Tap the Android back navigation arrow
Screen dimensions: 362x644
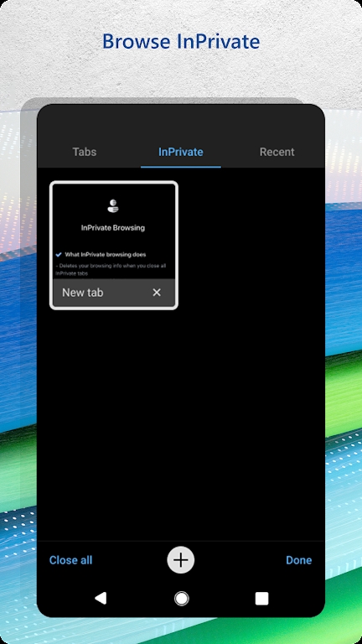[101, 598]
